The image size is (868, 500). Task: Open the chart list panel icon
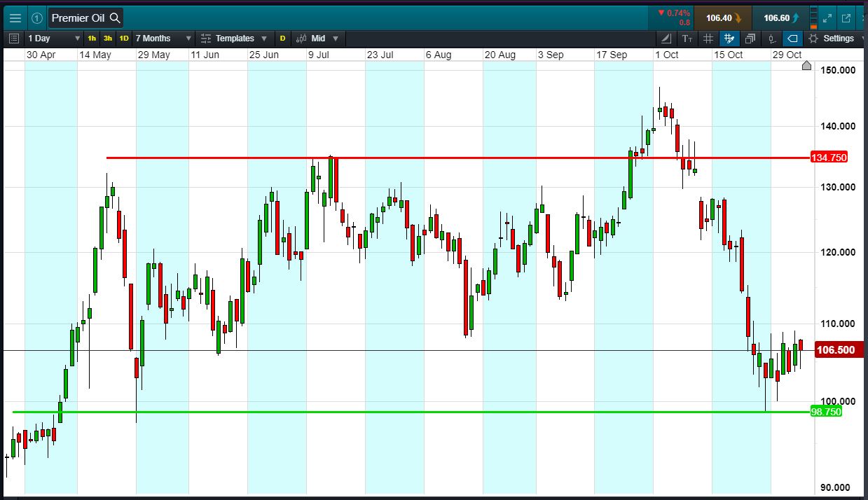15,39
